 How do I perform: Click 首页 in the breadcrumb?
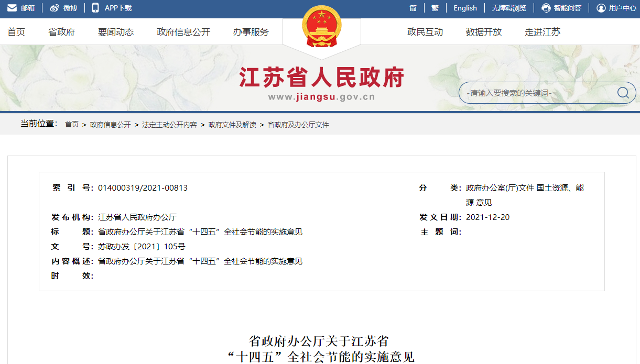(x=72, y=125)
